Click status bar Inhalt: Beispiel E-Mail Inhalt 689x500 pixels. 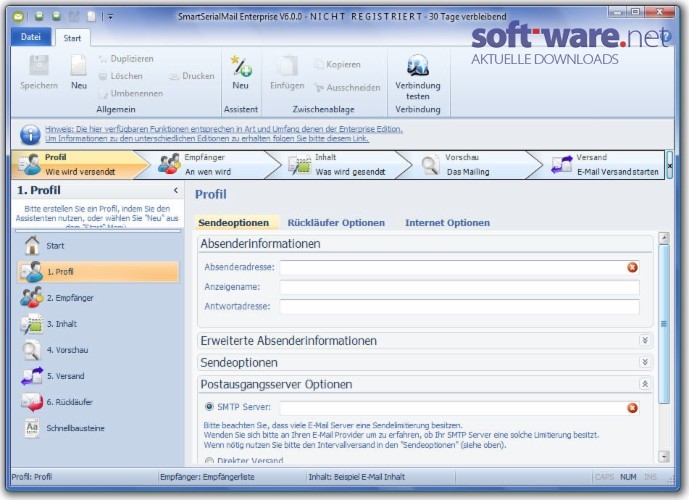coord(356,477)
